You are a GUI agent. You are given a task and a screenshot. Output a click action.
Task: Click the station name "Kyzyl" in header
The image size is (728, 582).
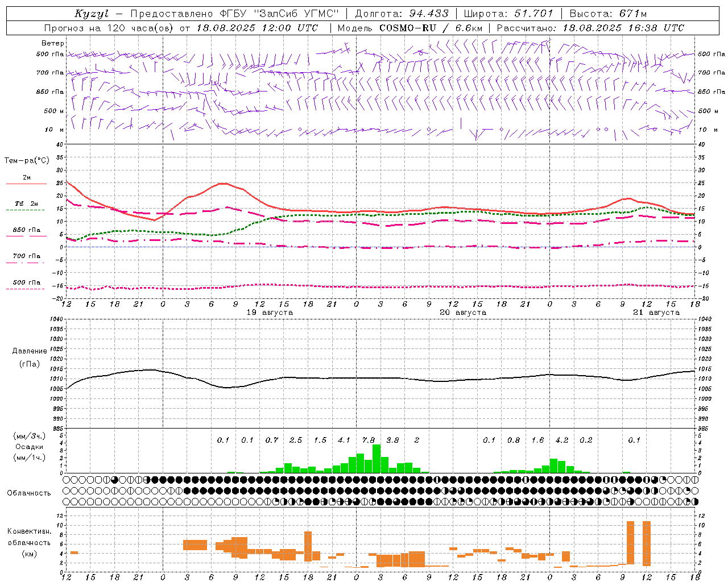(x=92, y=14)
